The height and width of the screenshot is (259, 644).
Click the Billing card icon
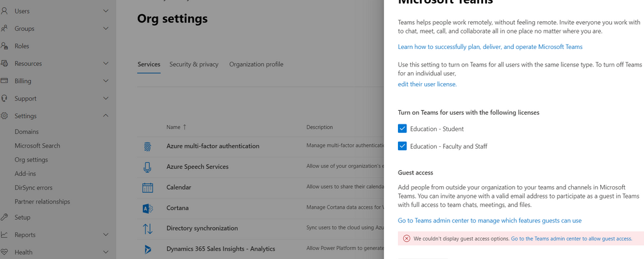tap(4, 81)
